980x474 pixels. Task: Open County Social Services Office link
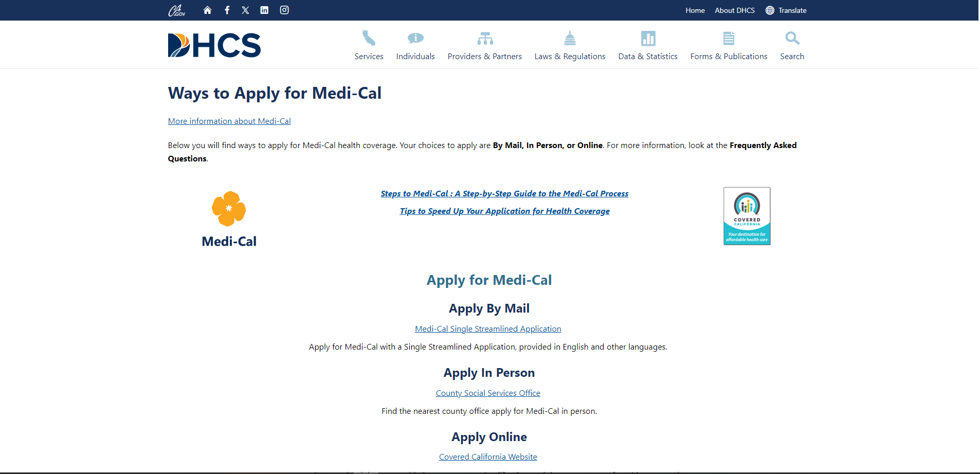488,393
